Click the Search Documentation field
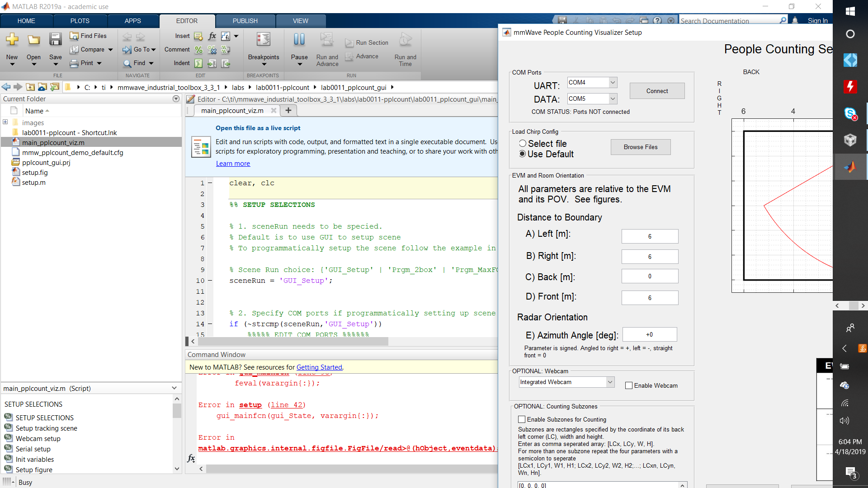This screenshot has width=868, height=488. click(729, 21)
